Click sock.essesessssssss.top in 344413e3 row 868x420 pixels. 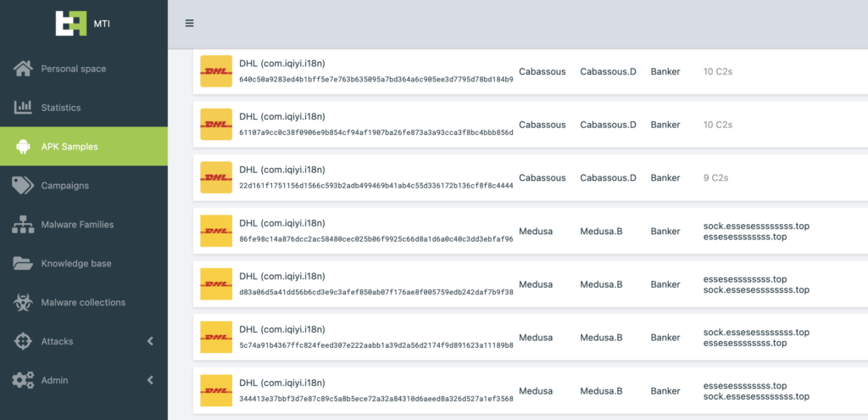756,396
